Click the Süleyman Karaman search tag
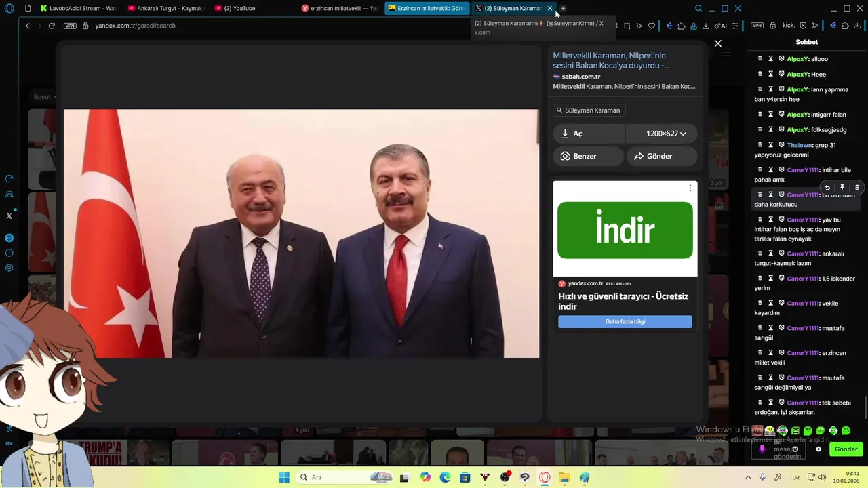This screenshot has height=488, width=868. pyautogui.click(x=589, y=110)
